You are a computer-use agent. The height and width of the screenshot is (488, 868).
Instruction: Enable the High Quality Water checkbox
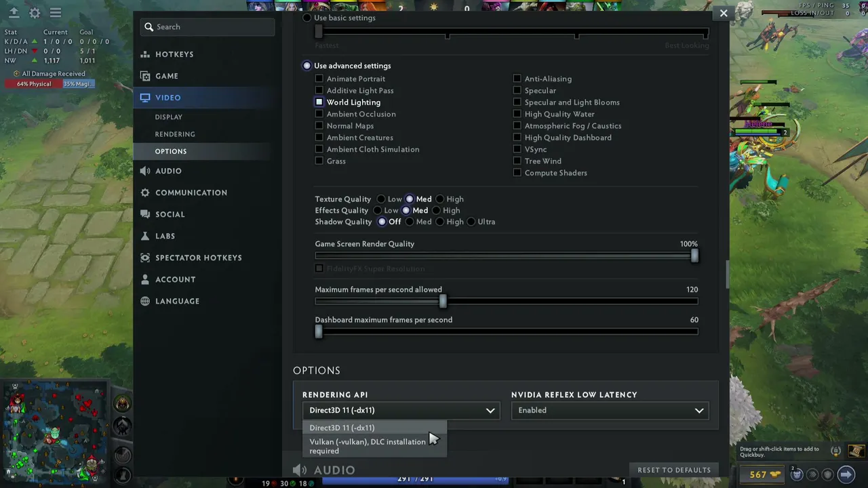pyautogui.click(x=517, y=114)
